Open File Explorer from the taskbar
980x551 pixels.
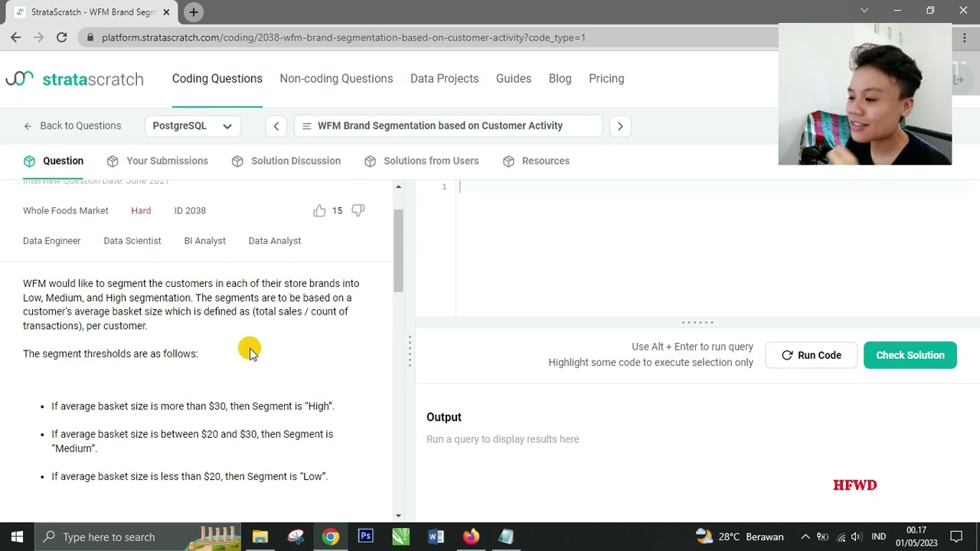point(260,536)
